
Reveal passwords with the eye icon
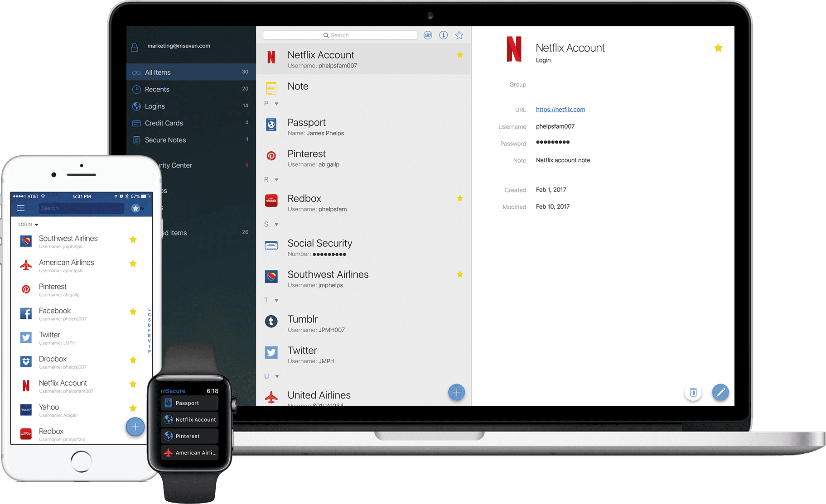click(x=428, y=35)
